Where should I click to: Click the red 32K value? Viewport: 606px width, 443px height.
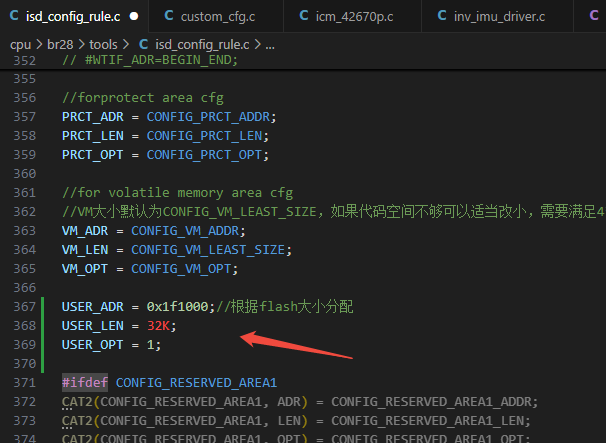(158, 325)
